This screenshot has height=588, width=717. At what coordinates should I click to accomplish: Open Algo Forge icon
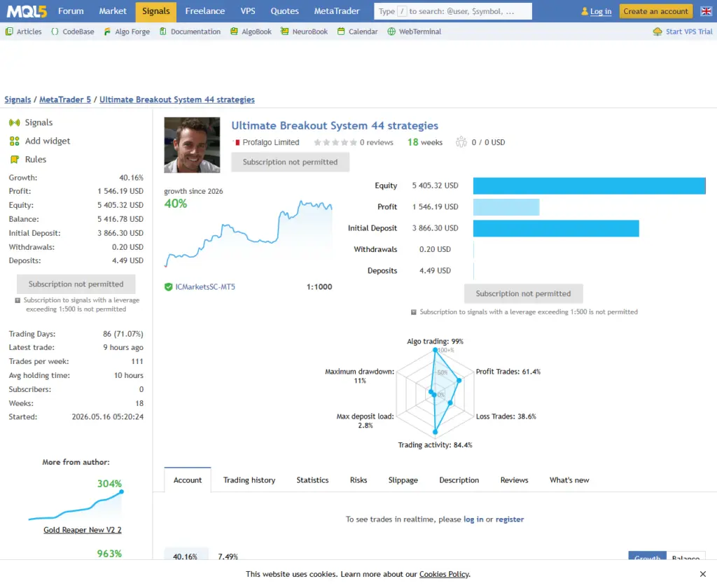click(107, 31)
